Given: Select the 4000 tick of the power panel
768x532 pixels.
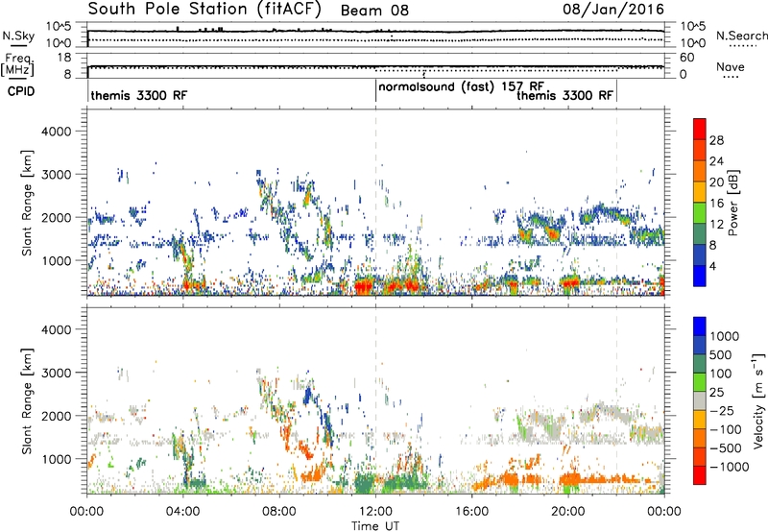Looking at the screenshot, I should click(56, 132).
